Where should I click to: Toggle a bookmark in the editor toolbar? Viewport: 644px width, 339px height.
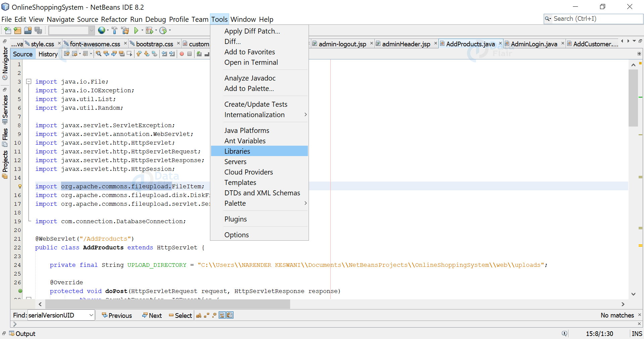pos(155,54)
